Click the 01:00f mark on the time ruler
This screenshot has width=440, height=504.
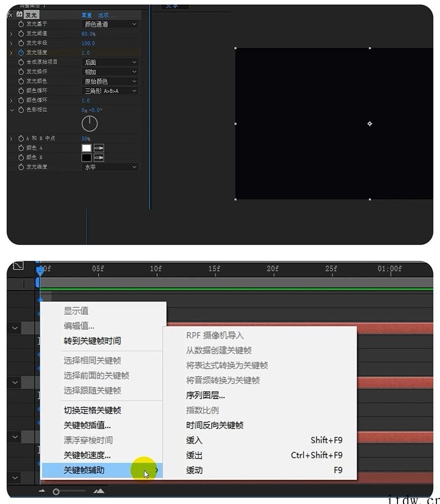tap(389, 268)
